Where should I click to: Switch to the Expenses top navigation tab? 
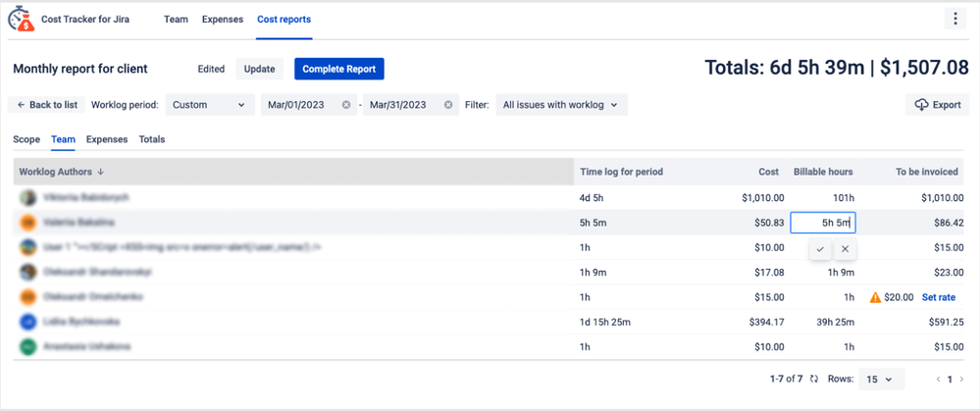coord(223,20)
